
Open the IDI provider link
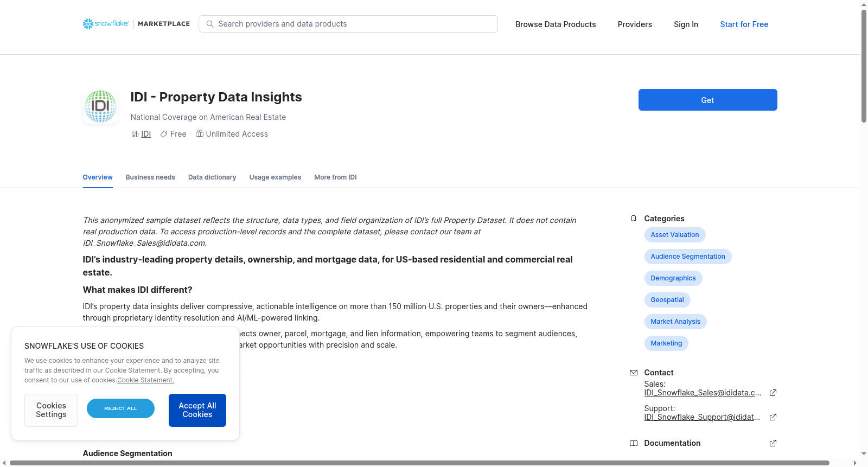coord(146,134)
